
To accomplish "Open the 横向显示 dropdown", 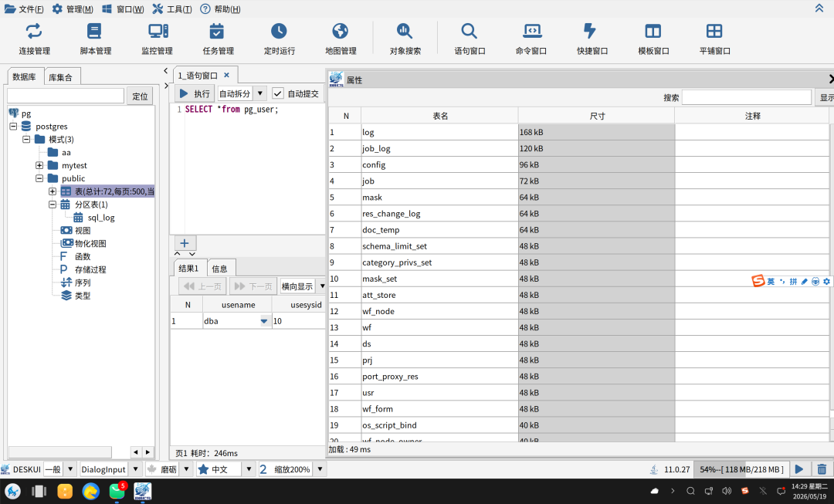I will point(322,286).
